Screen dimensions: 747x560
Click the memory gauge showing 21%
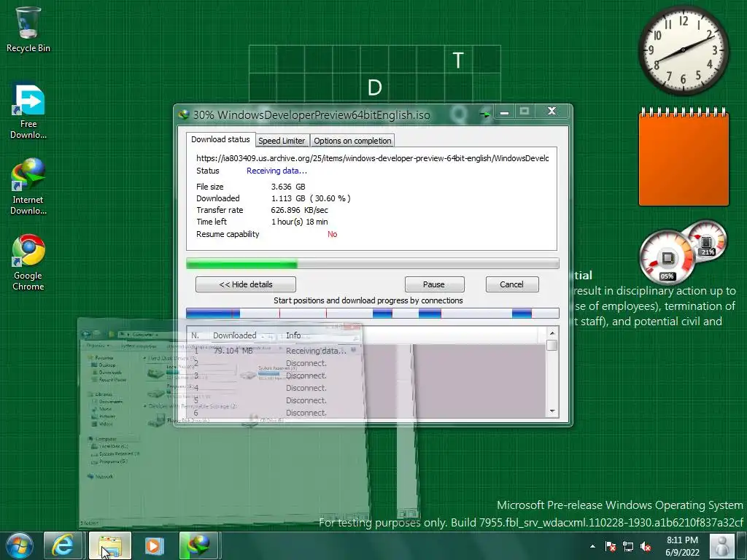click(x=708, y=241)
